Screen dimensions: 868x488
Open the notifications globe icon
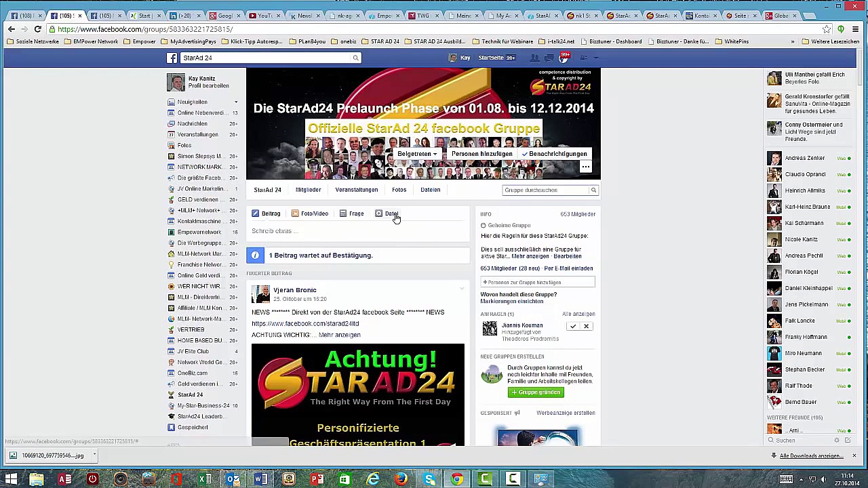[563, 58]
